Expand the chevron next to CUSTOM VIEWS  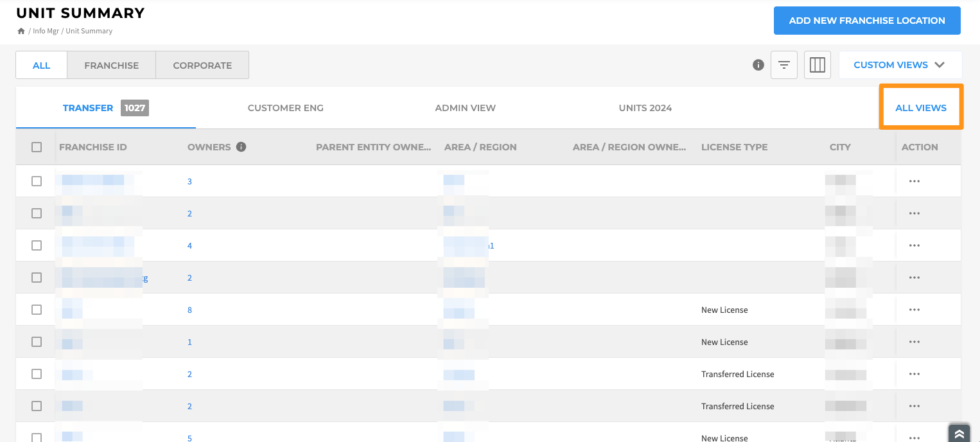pyautogui.click(x=940, y=64)
